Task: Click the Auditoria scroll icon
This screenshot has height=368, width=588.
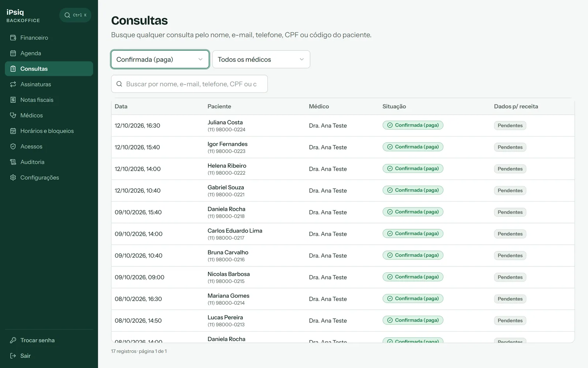Action: [x=13, y=162]
